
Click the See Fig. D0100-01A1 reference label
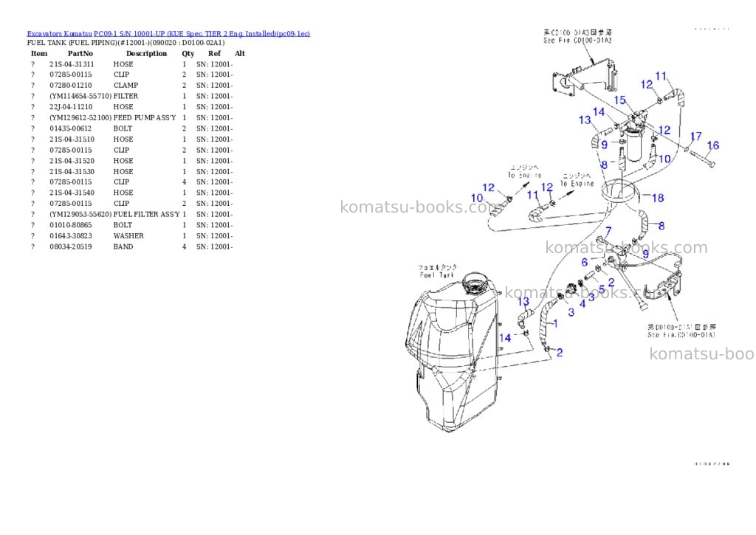[x=681, y=334]
